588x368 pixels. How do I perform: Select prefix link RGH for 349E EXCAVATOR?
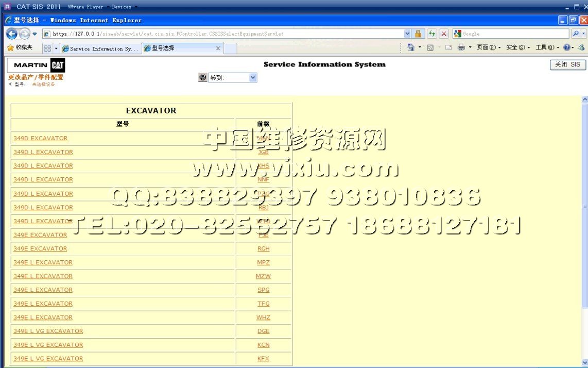click(263, 248)
